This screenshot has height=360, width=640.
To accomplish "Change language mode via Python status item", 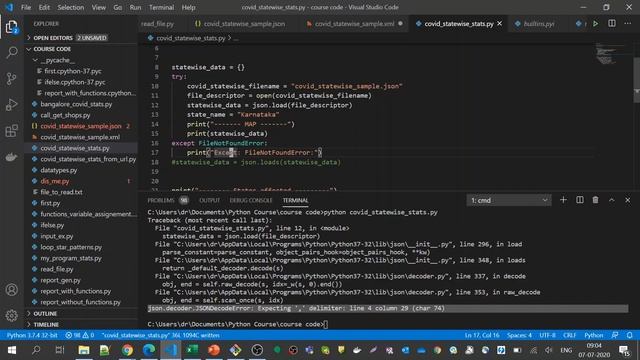I will [x=593, y=335].
